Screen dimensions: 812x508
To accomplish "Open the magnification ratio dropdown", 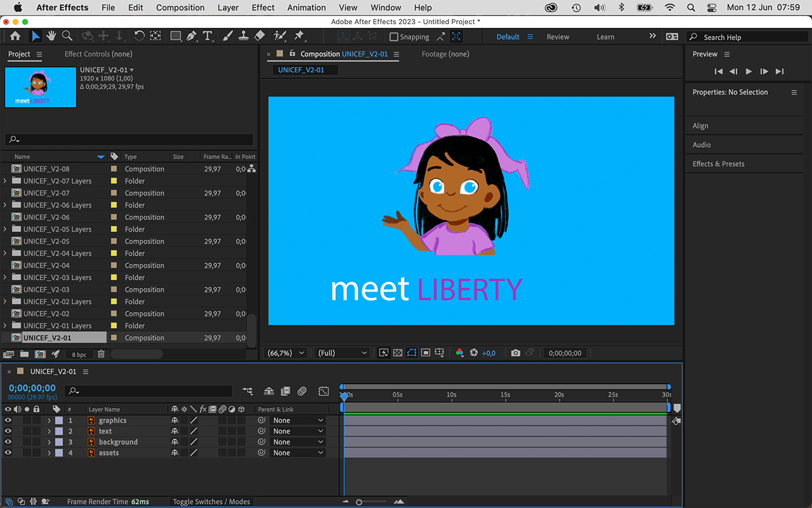I will tap(285, 352).
